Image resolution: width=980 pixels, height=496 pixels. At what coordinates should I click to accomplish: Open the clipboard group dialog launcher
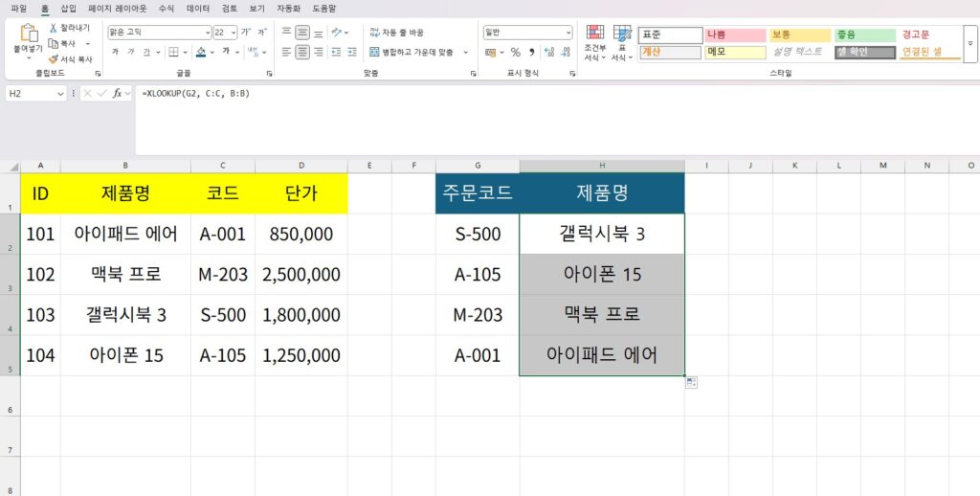click(x=98, y=73)
